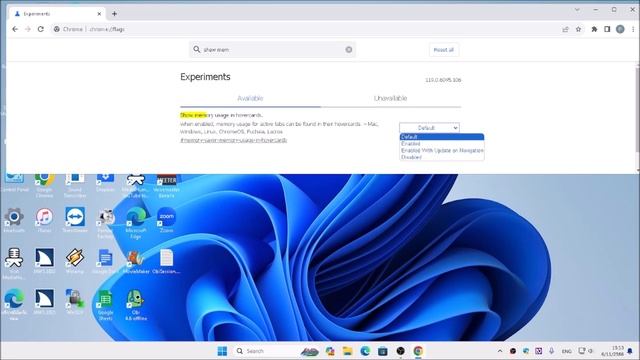Share this page from the address bar

point(565,29)
